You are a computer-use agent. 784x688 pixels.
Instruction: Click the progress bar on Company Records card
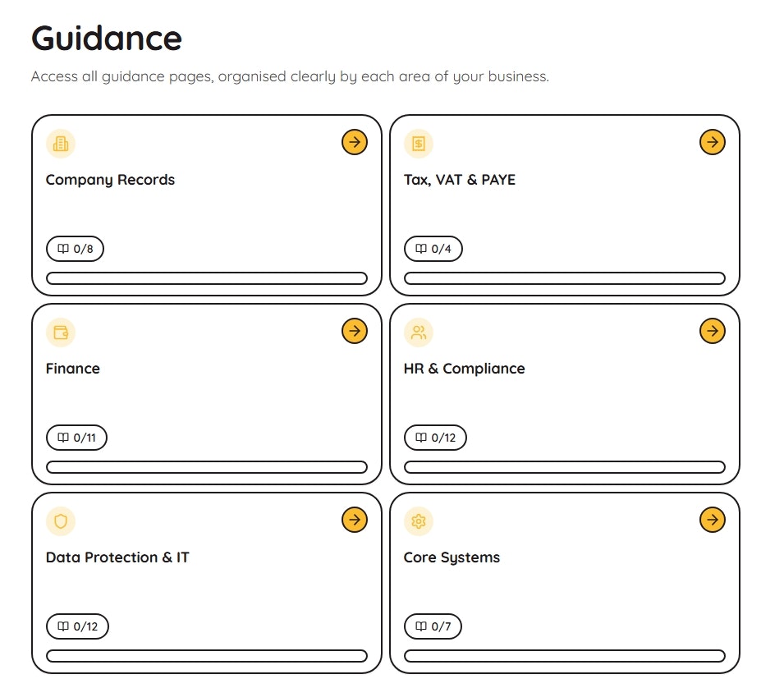point(207,277)
